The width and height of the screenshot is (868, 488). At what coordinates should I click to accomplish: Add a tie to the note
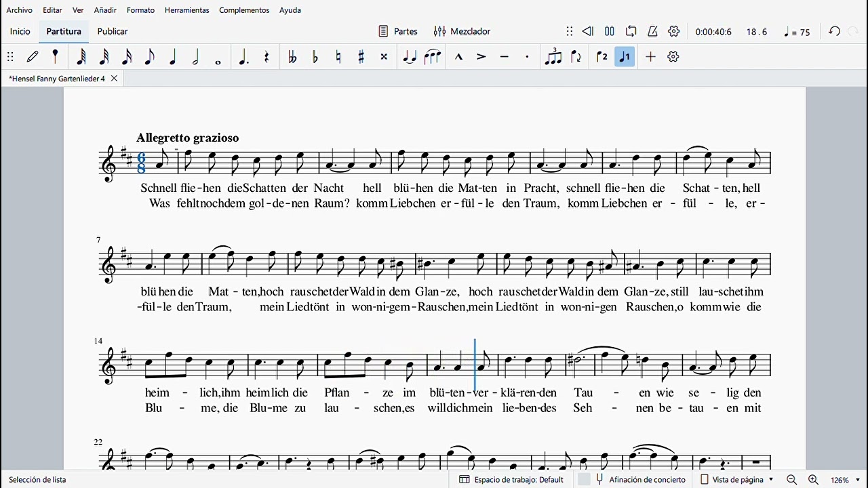[410, 57]
